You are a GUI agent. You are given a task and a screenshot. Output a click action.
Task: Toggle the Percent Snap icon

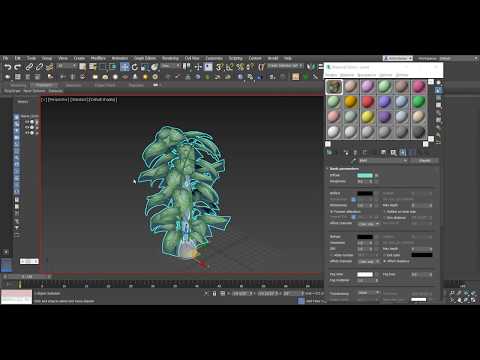click(x=240, y=67)
